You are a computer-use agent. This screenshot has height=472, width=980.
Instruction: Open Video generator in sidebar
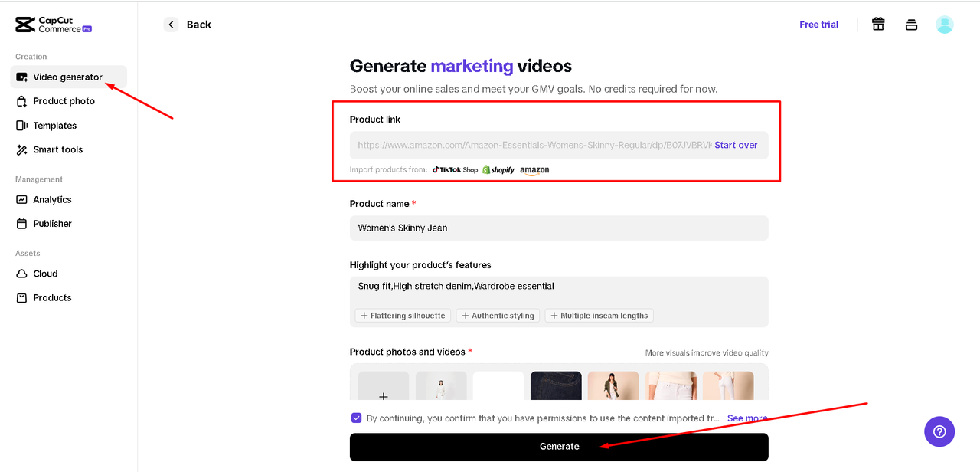coord(69,77)
